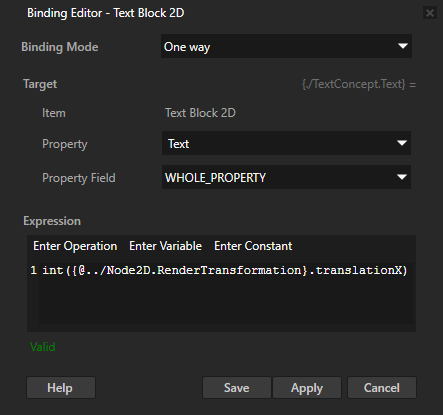
Task: Open the Property Field WHOLE_PROPERTY dropdown
Action: click(286, 177)
